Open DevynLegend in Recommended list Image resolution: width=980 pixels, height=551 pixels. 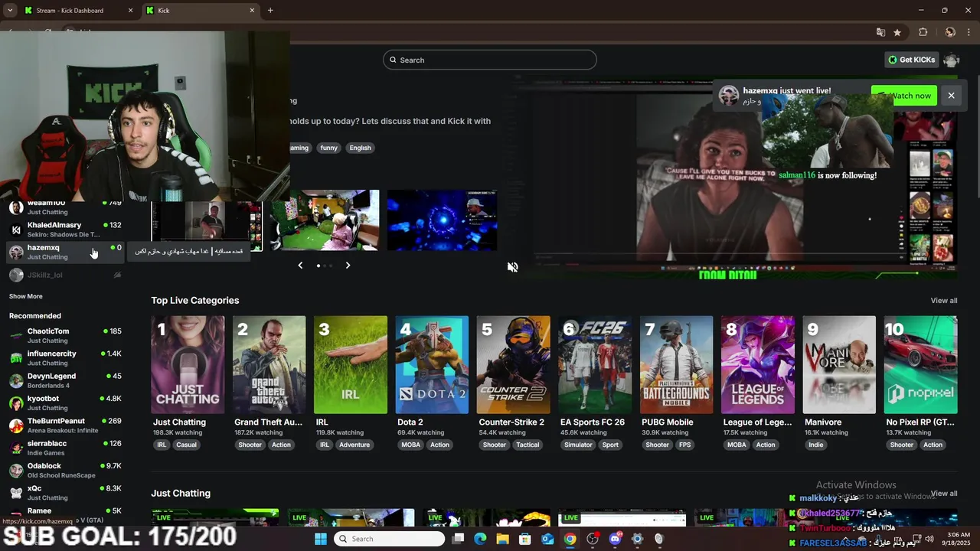coord(65,380)
